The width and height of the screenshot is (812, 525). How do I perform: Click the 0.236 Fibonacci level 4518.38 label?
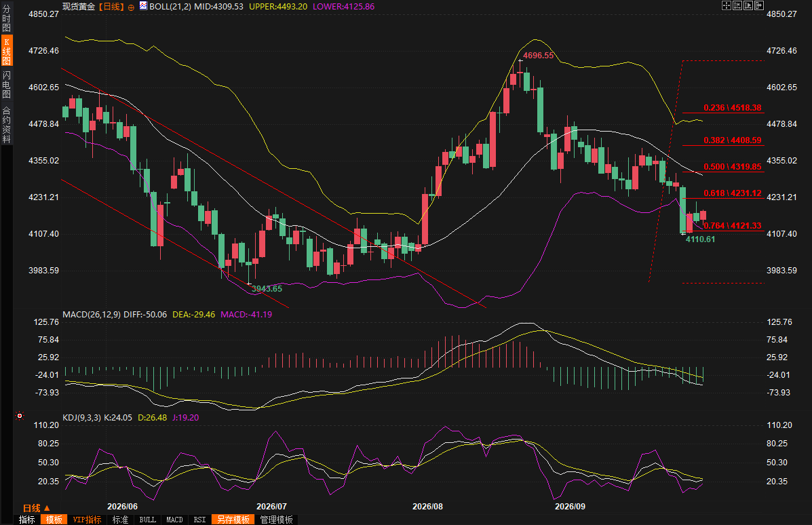(x=732, y=108)
